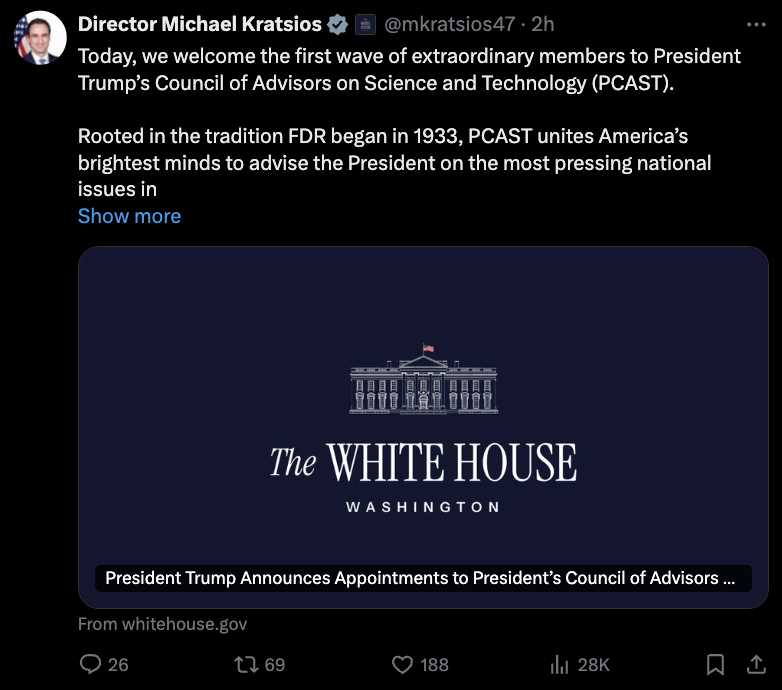Like the tweet with the heart icon

tap(402, 664)
